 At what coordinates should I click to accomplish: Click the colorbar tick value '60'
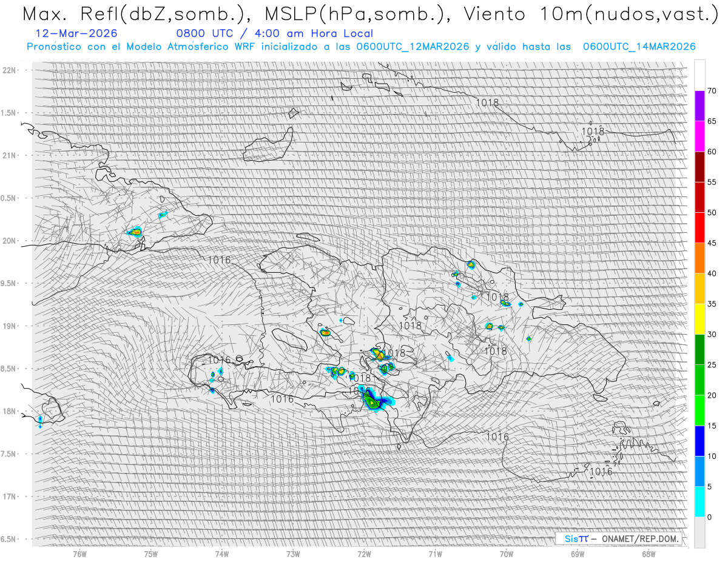[712, 152]
